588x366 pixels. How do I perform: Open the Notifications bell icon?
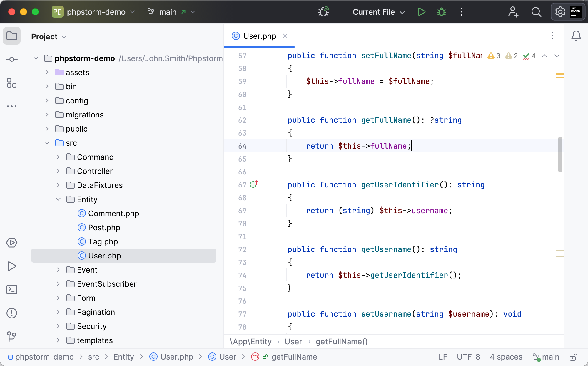coord(576,36)
